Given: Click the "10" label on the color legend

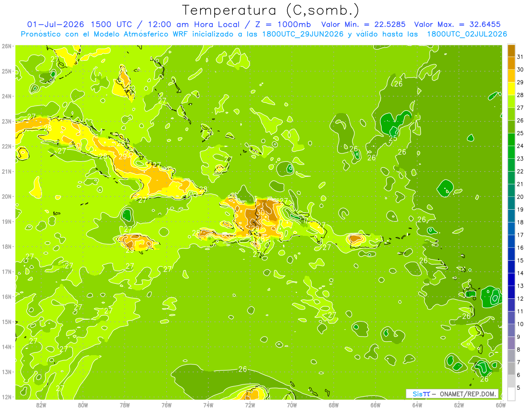Looking at the screenshot, I should pos(520,324).
